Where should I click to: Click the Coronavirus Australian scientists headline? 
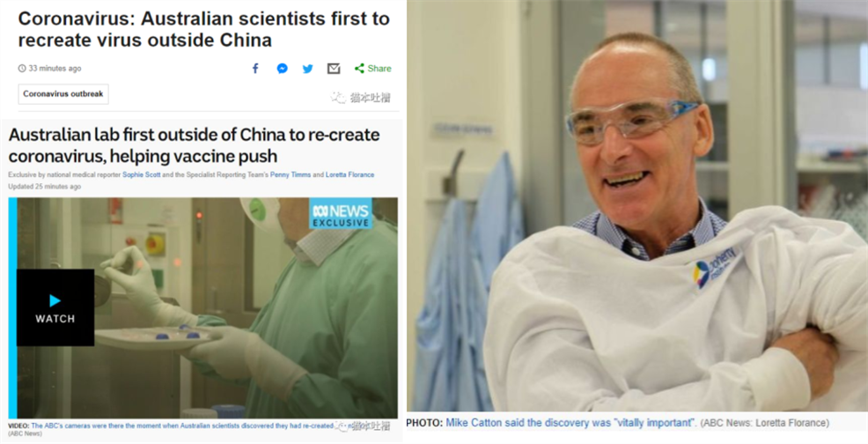click(203, 29)
